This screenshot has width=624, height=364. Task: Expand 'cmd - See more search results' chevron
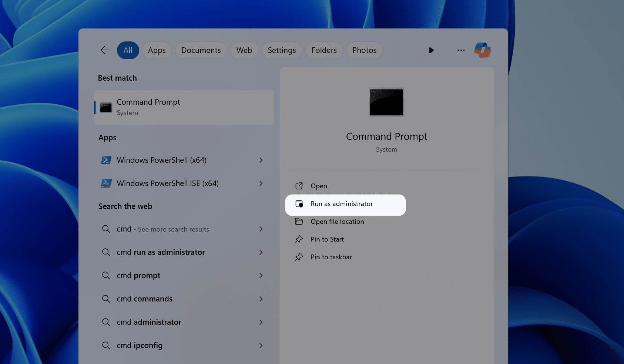(261, 229)
